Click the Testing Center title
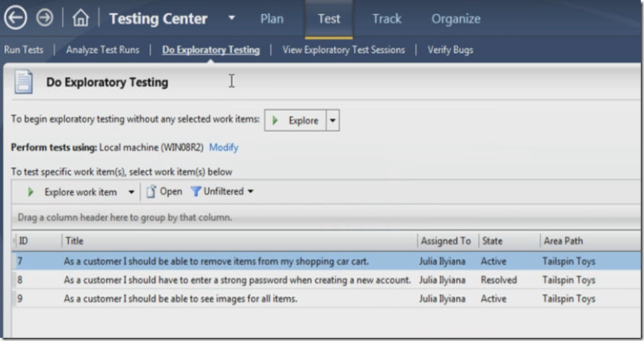The height and width of the screenshot is (341, 644). (x=158, y=18)
